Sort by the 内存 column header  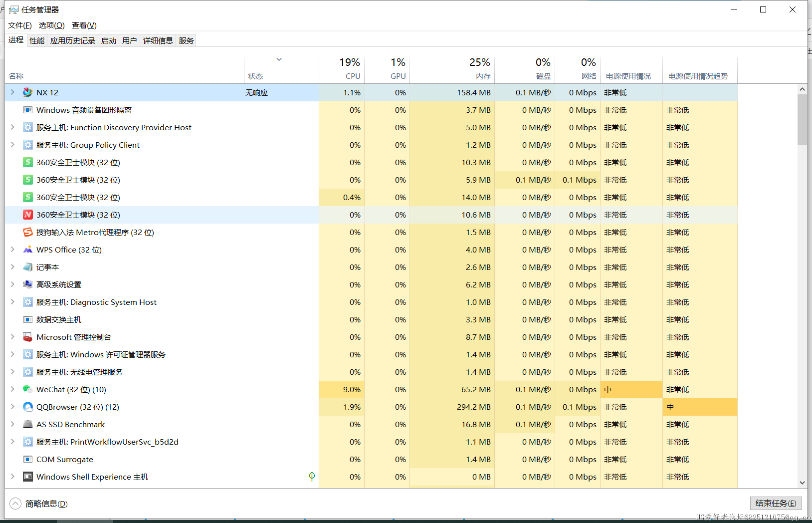pos(452,69)
